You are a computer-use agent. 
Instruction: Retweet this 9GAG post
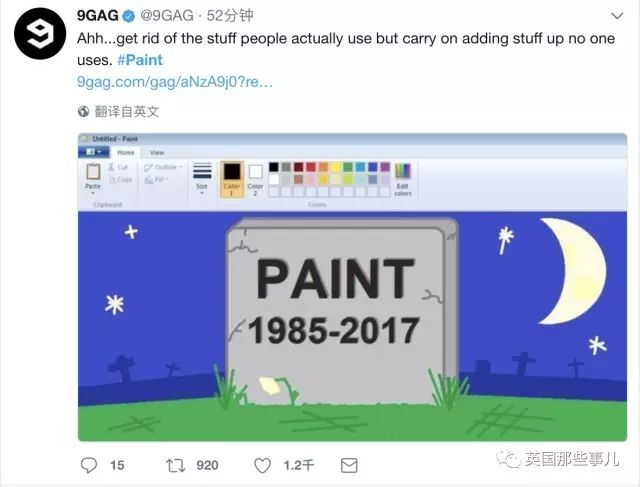[176, 465]
